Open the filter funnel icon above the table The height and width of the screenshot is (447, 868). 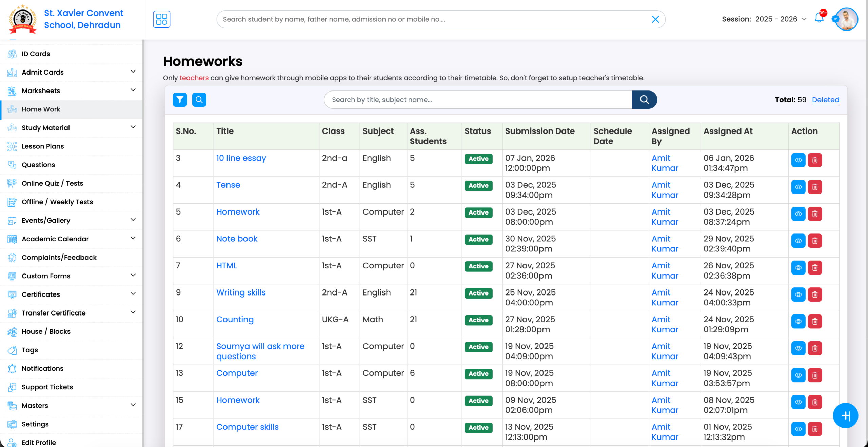(x=180, y=99)
